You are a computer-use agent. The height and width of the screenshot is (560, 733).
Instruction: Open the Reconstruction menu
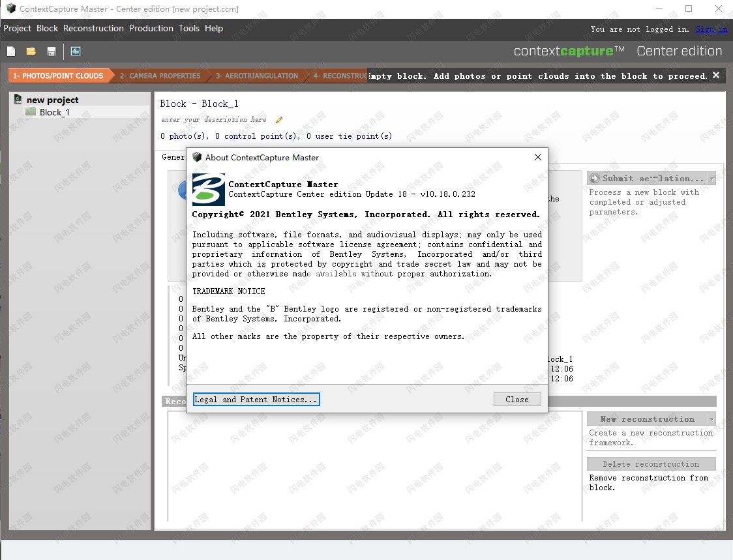93,29
